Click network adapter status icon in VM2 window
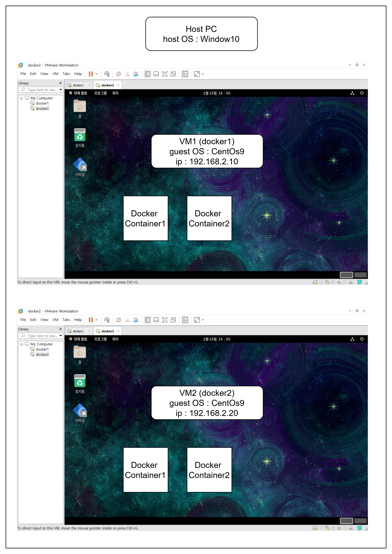The width and height of the screenshot is (392, 554). point(327,528)
